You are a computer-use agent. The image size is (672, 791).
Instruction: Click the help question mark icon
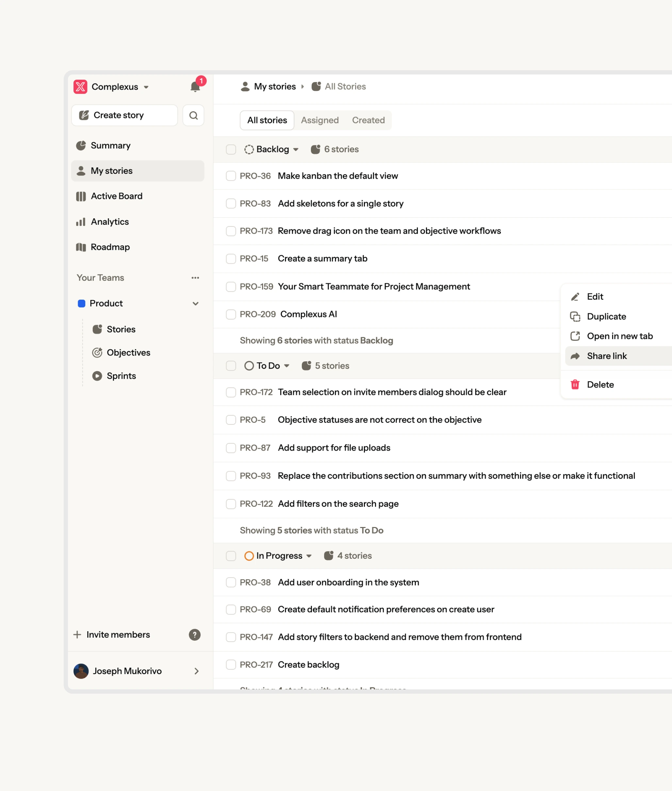[x=195, y=635]
